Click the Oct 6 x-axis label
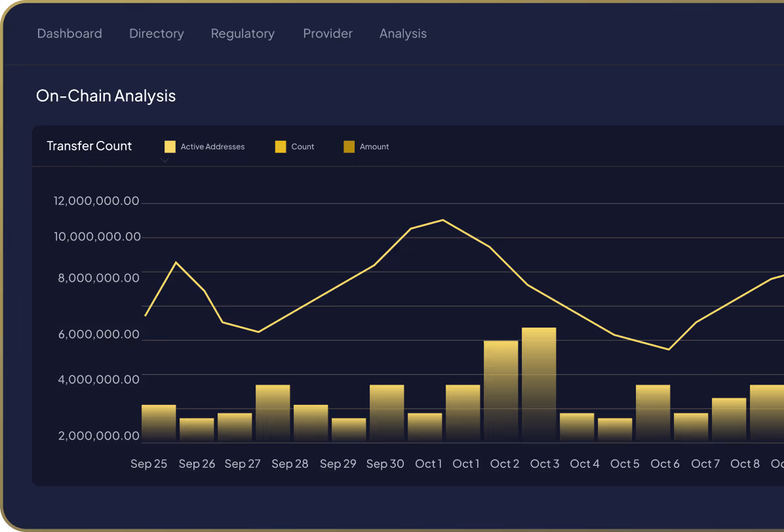The width and height of the screenshot is (784, 532). 665,463
